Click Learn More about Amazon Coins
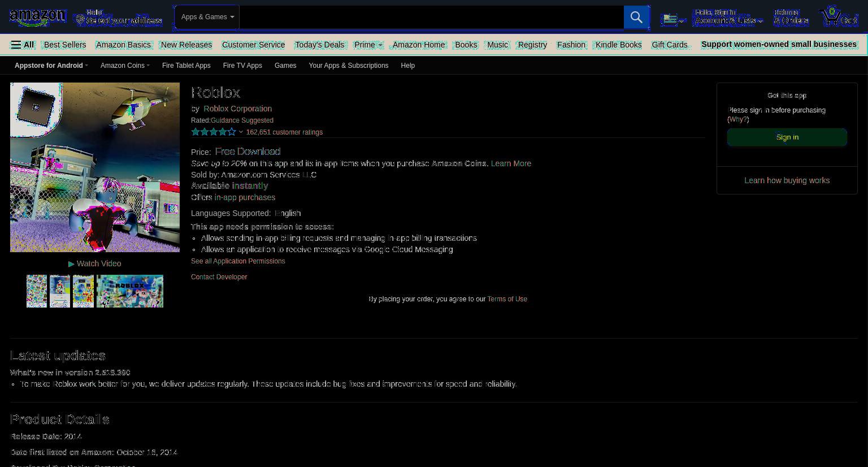Viewport: 868px width, 467px height. tap(511, 163)
